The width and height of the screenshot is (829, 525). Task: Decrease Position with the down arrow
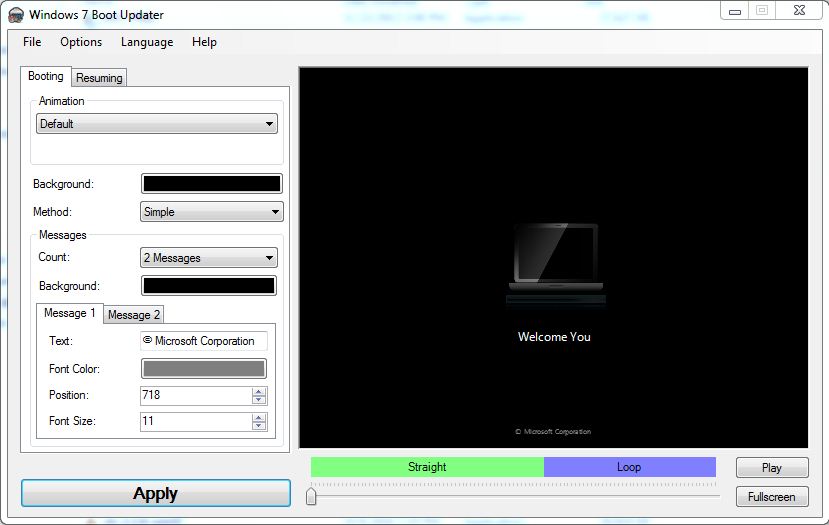click(259, 400)
